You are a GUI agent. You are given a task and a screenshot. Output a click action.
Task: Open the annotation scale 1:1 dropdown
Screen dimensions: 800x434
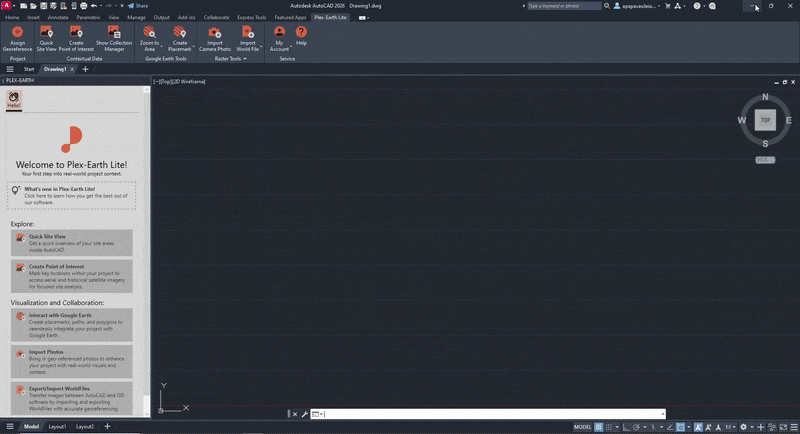coord(731,427)
